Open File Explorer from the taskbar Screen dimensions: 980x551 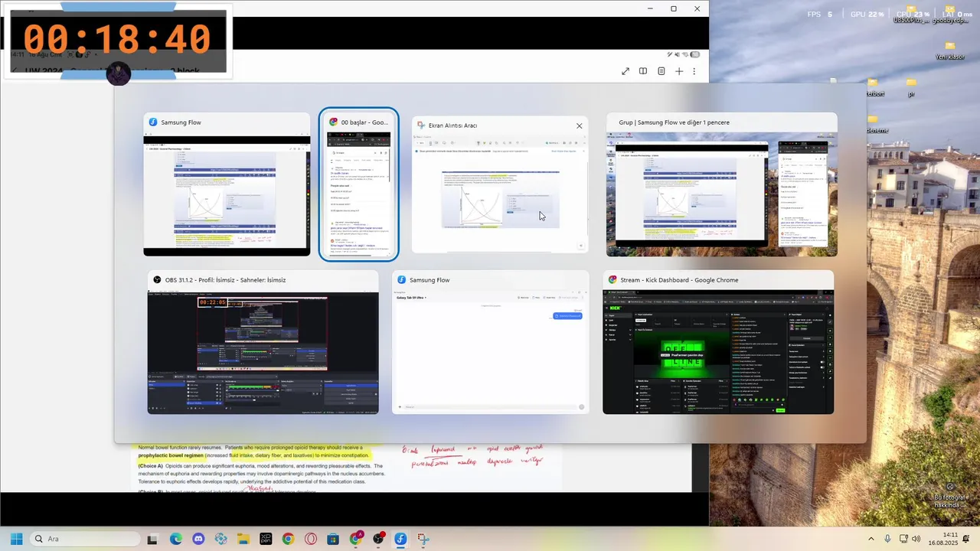(x=243, y=539)
